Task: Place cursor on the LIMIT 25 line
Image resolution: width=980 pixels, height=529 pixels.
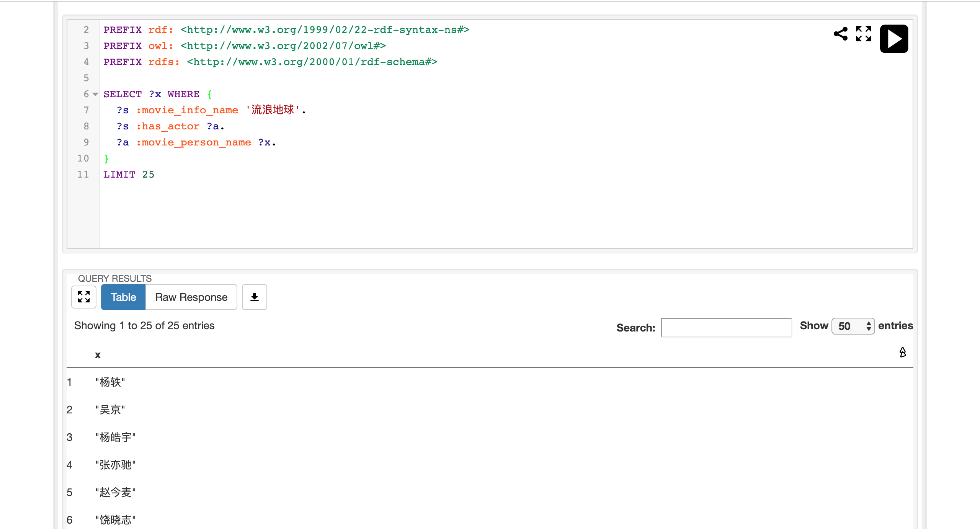Action: pyautogui.click(x=129, y=175)
